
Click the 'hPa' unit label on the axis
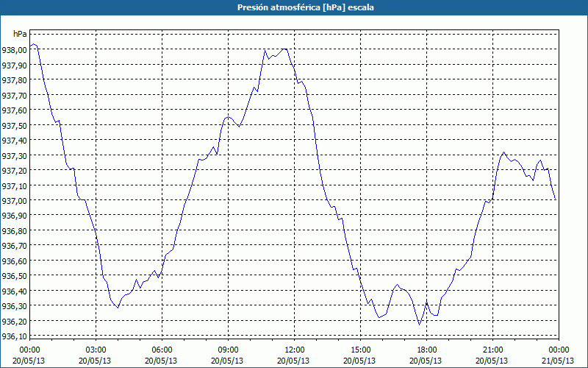pos(20,34)
